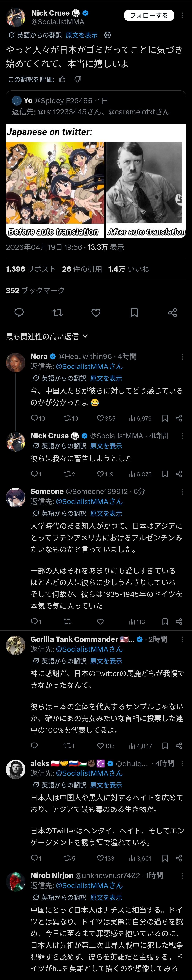Click the translation settings gear icon
Image resolution: width=192 pixels, height=980 pixels.
(x=108, y=35)
